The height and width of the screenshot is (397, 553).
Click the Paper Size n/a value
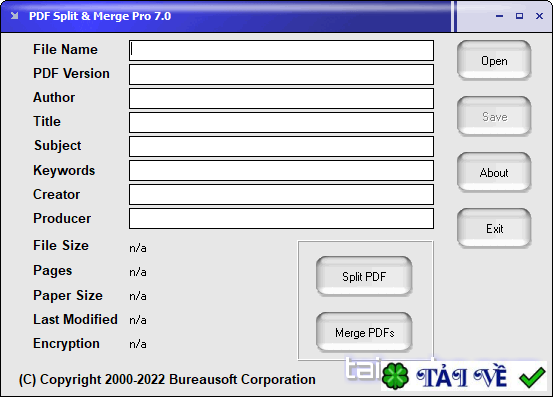(x=138, y=296)
